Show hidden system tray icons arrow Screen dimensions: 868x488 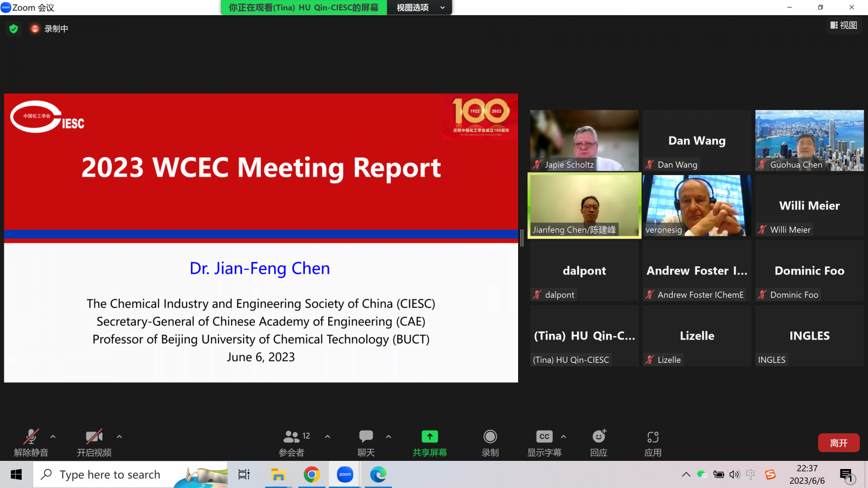pos(686,475)
